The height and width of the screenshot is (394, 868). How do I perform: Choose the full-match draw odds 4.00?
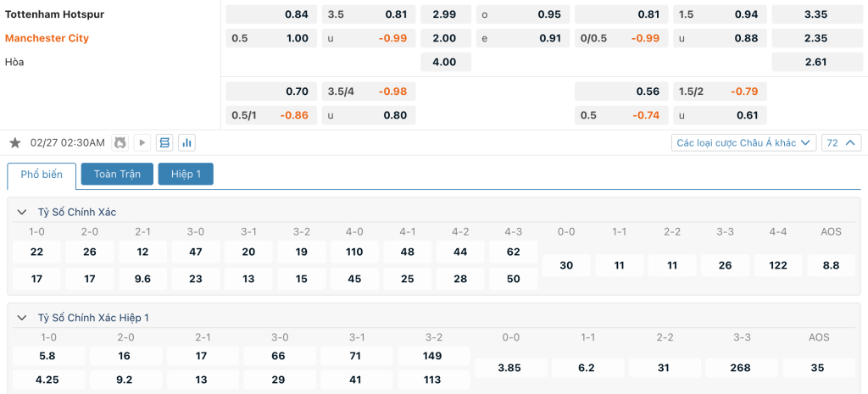446,62
